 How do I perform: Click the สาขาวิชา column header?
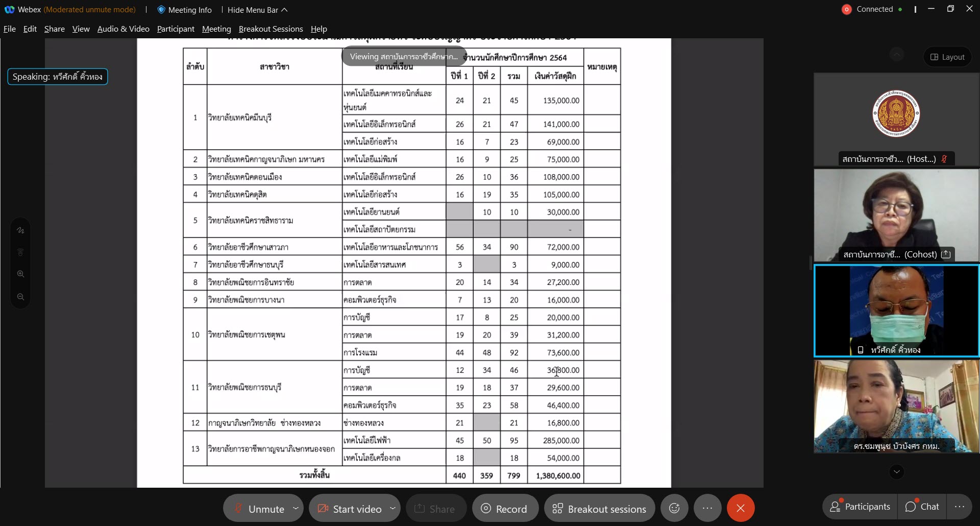275,66
